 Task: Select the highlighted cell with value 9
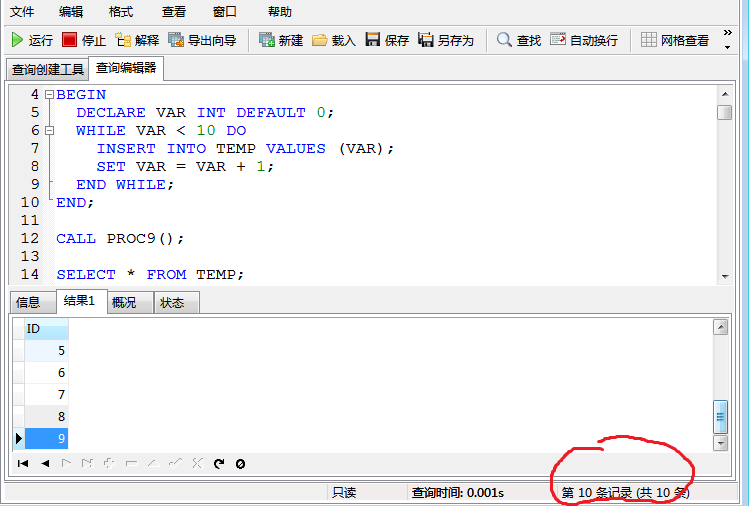[46, 439]
